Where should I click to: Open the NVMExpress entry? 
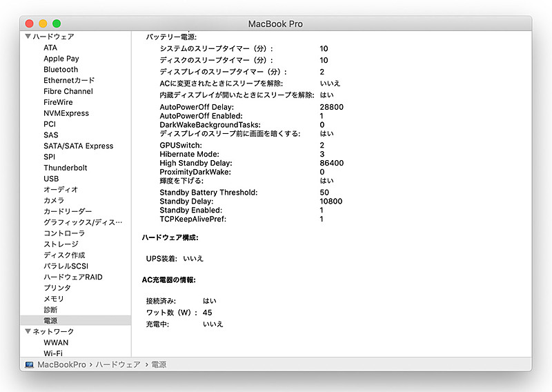click(x=66, y=113)
